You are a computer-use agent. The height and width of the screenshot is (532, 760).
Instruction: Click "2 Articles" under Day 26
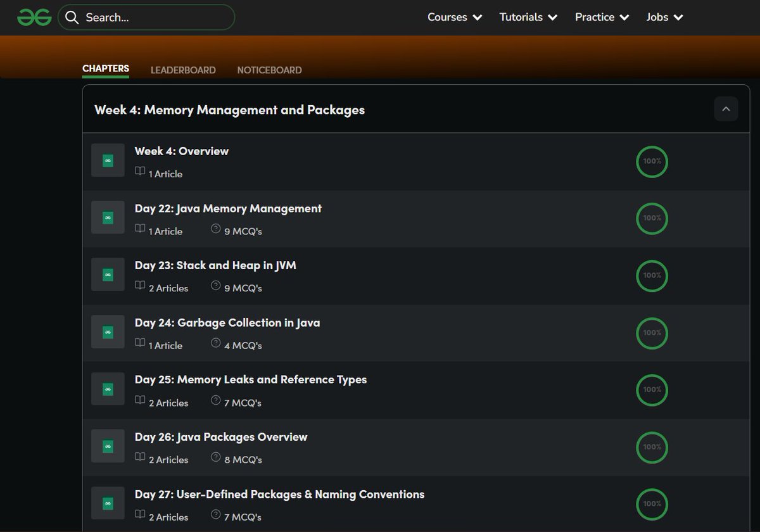tap(168, 460)
